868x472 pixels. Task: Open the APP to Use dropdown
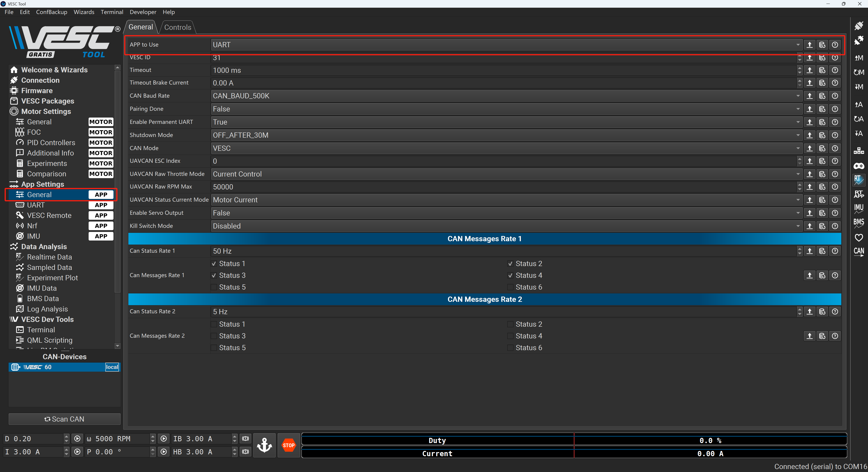(x=506, y=45)
